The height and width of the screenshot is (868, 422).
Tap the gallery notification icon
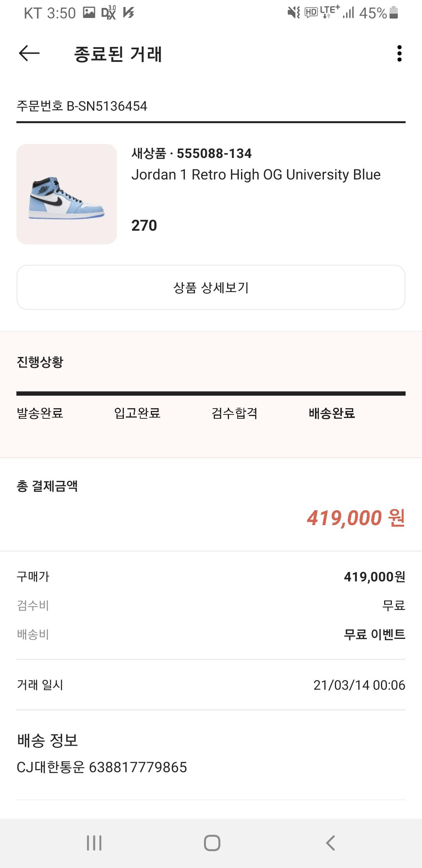click(89, 13)
